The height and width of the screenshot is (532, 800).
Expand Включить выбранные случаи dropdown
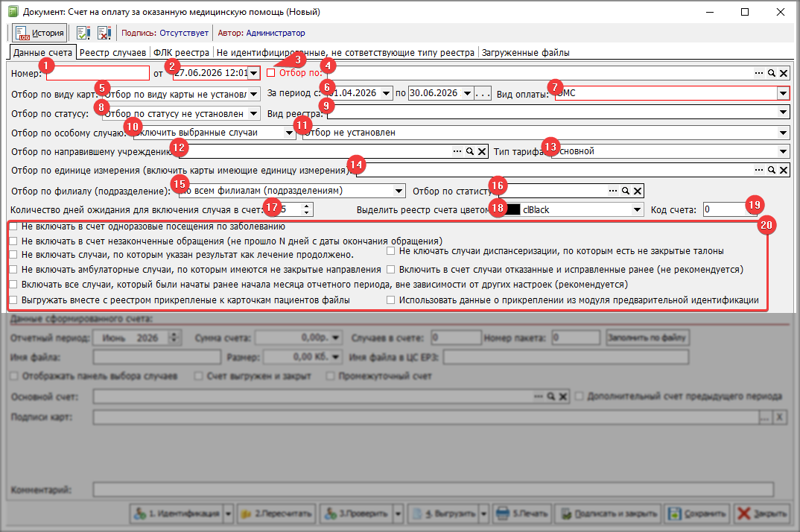(289, 133)
